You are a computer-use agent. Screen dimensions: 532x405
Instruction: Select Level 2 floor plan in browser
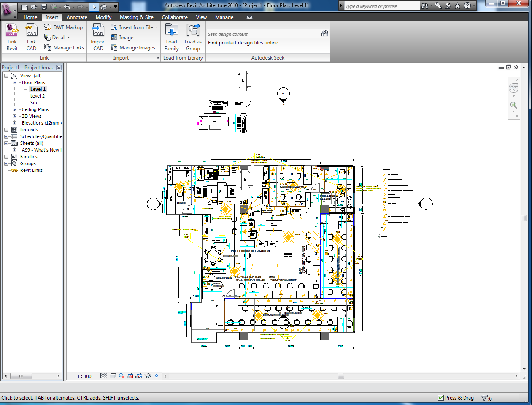coord(38,96)
